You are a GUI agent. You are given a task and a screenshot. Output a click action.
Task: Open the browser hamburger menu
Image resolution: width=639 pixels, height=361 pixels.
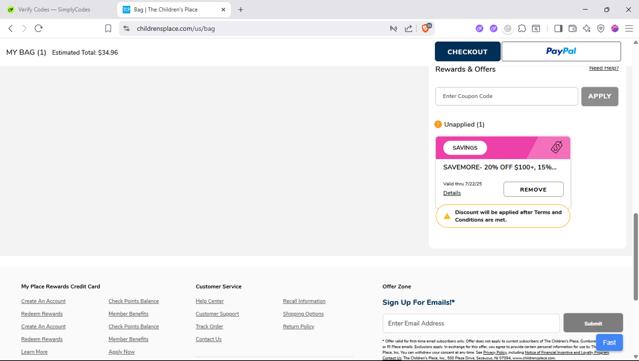[x=629, y=28]
